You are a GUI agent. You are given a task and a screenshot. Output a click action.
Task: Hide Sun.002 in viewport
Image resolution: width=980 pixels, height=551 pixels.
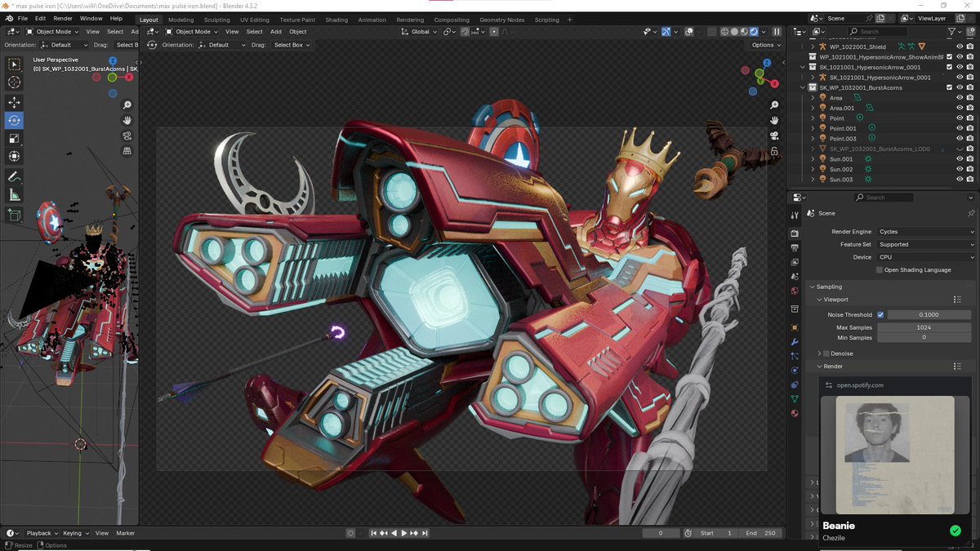(960, 169)
